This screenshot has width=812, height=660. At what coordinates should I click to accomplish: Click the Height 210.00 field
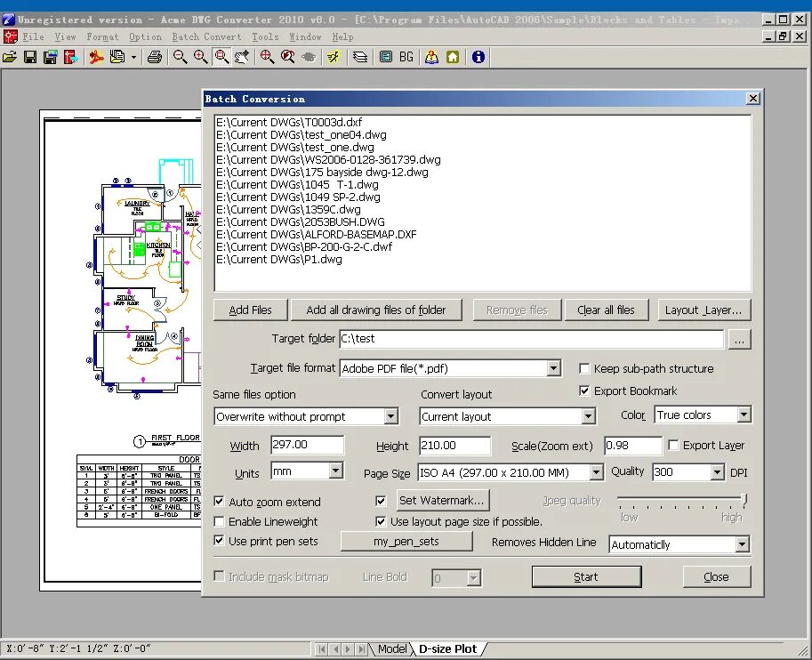pos(454,446)
